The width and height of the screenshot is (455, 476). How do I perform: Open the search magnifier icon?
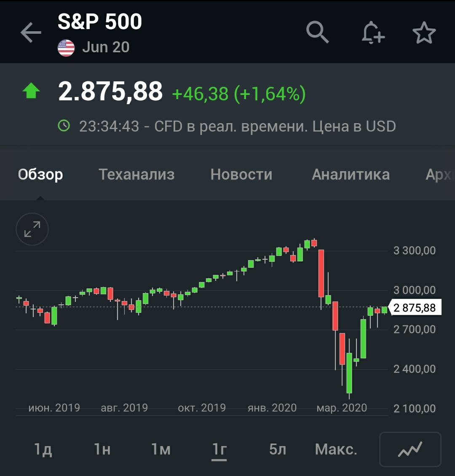pos(317,32)
